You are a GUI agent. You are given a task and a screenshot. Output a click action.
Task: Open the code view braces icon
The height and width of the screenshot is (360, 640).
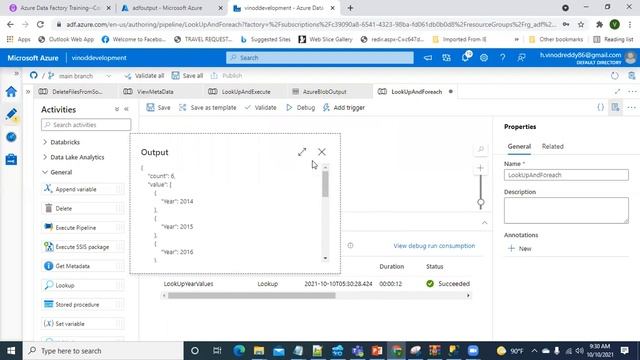[x=600, y=107]
